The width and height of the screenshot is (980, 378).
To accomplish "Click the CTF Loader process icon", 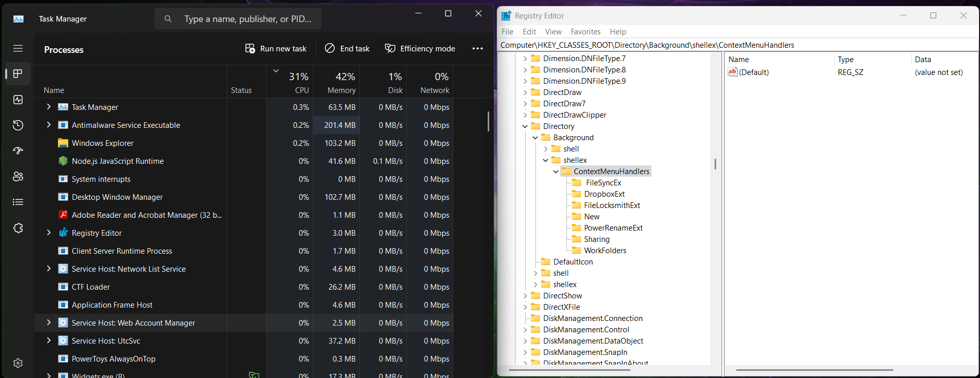I will point(63,287).
